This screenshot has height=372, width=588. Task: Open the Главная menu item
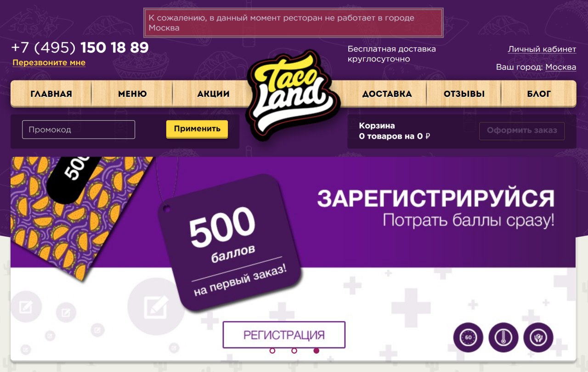pos(51,94)
